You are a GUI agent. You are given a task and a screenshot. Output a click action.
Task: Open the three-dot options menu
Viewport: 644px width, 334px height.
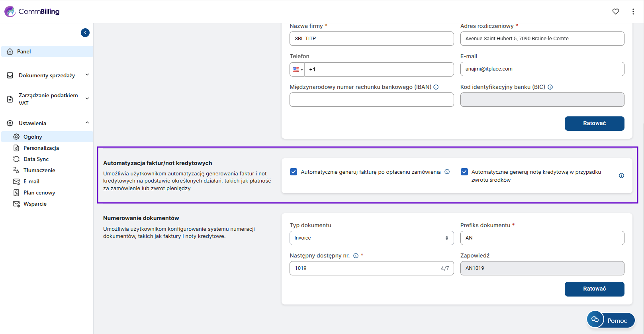pyautogui.click(x=633, y=12)
